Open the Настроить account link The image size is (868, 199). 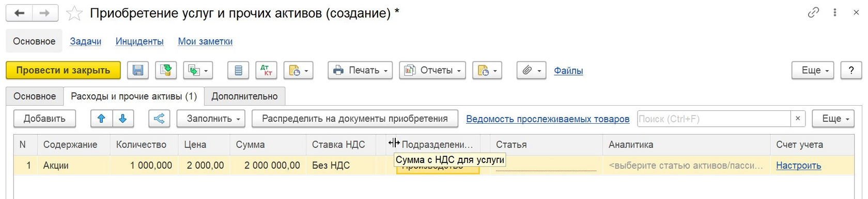click(x=798, y=165)
